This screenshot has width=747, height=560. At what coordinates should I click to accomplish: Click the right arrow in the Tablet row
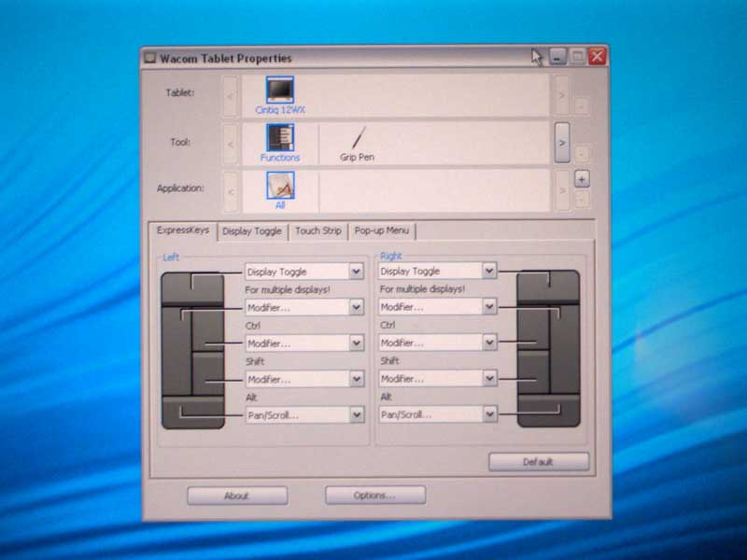pos(562,95)
